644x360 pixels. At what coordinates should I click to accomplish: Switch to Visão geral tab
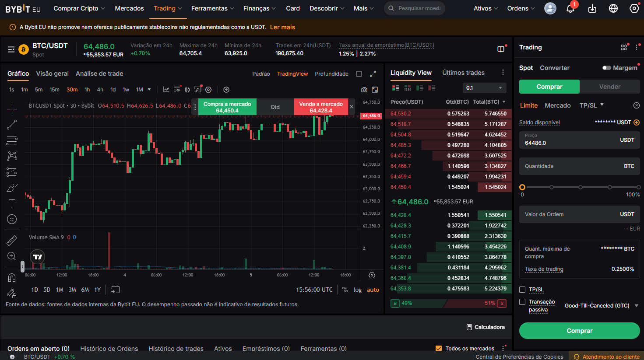pyautogui.click(x=53, y=73)
